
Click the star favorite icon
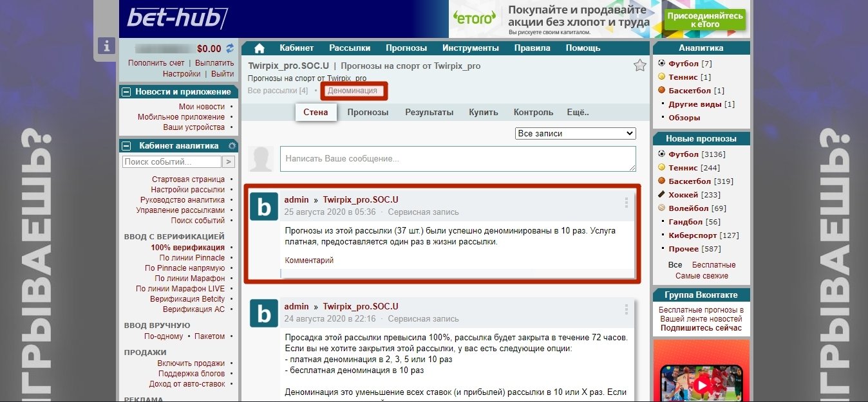pos(639,66)
